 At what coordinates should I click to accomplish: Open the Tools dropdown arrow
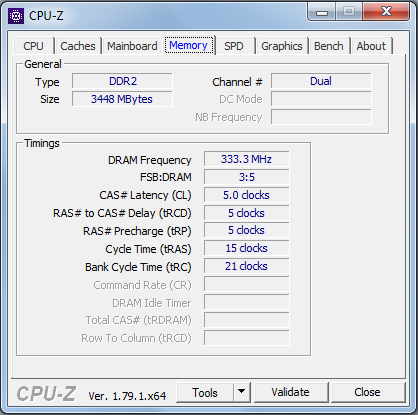pyautogui.click(x=242, y=392)
